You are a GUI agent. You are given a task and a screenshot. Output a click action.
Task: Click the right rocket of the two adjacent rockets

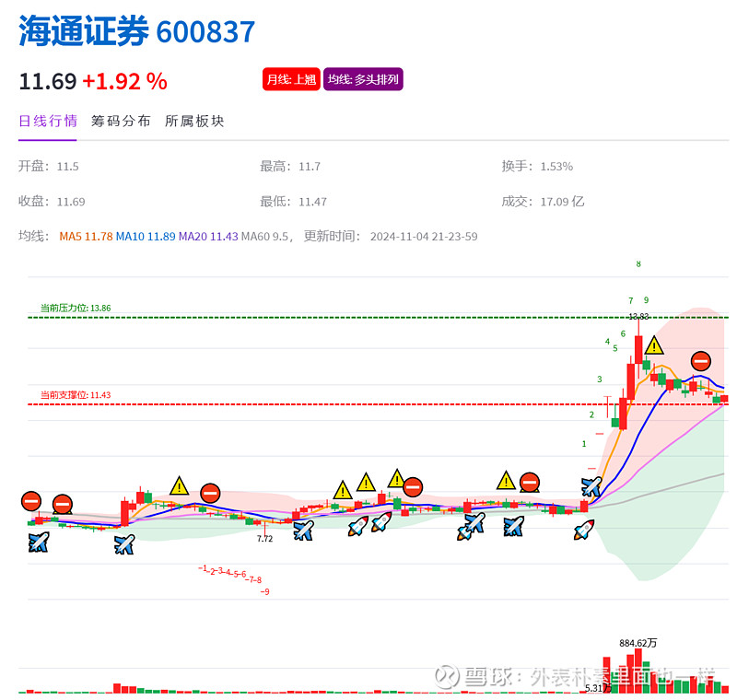click(380, 522)
